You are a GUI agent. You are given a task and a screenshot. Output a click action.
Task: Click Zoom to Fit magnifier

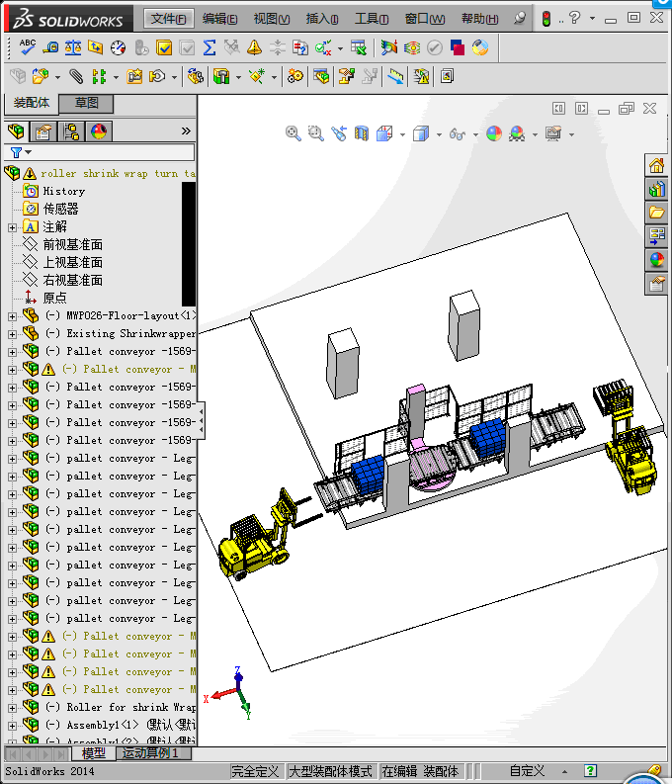click(x=294, y=133)
